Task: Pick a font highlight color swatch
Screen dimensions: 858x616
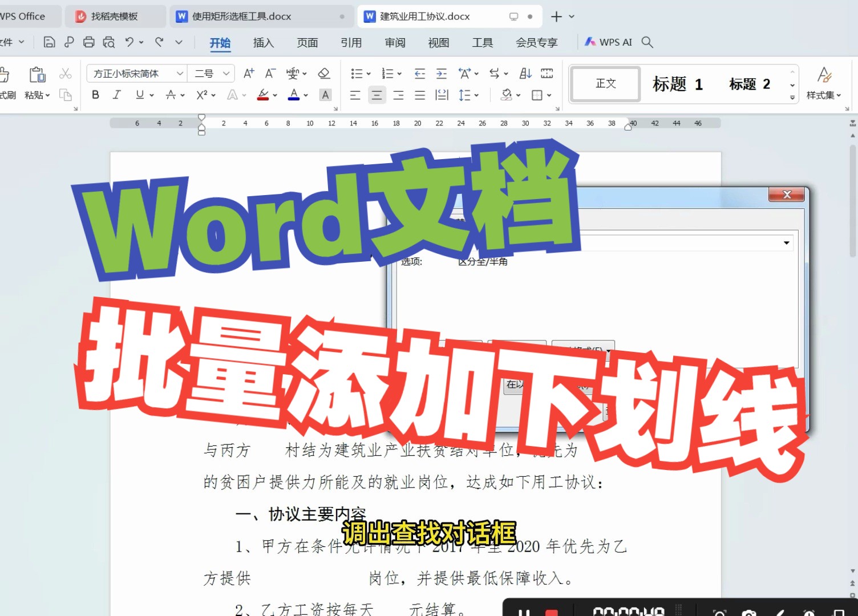Action: click(x=264, y=95)
